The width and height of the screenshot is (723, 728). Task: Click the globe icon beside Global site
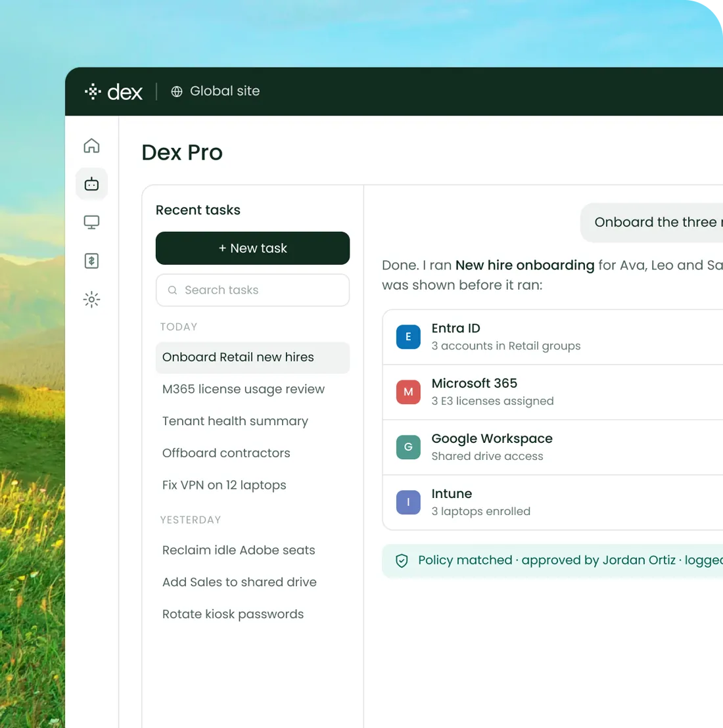pos(176,91)
